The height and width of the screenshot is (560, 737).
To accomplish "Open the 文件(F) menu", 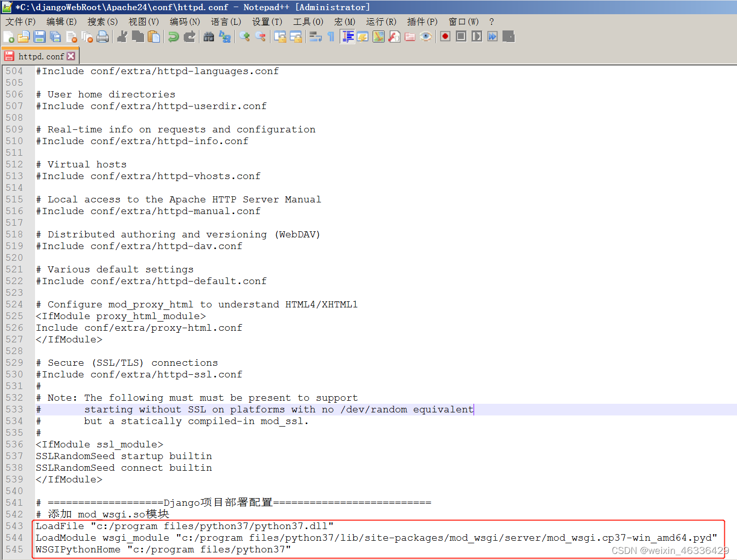I will [x=20, y=21].
